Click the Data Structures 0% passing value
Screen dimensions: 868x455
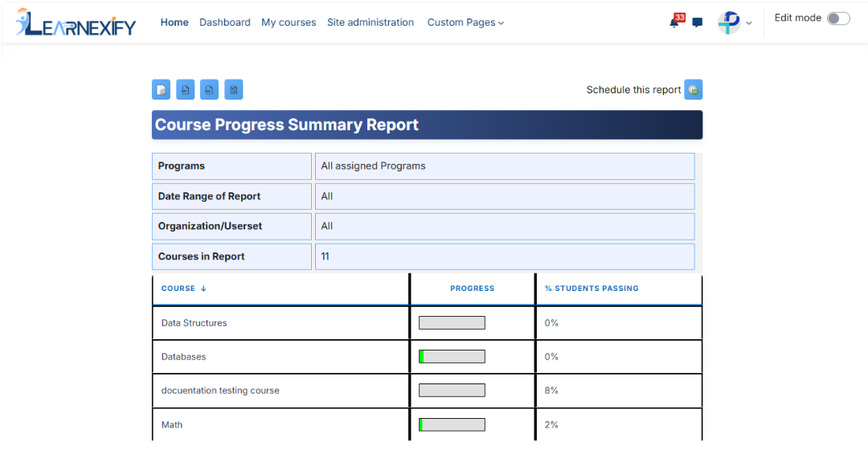pyautogui.click(x=551, y=323)
